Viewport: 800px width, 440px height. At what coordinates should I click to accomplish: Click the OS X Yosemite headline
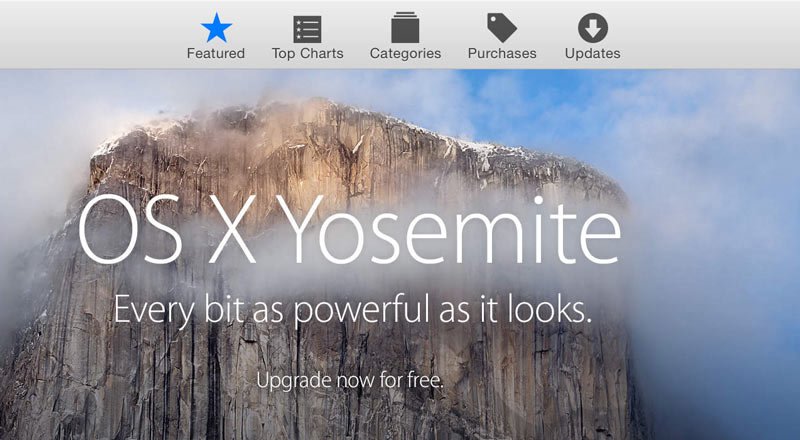coord(349,230)
